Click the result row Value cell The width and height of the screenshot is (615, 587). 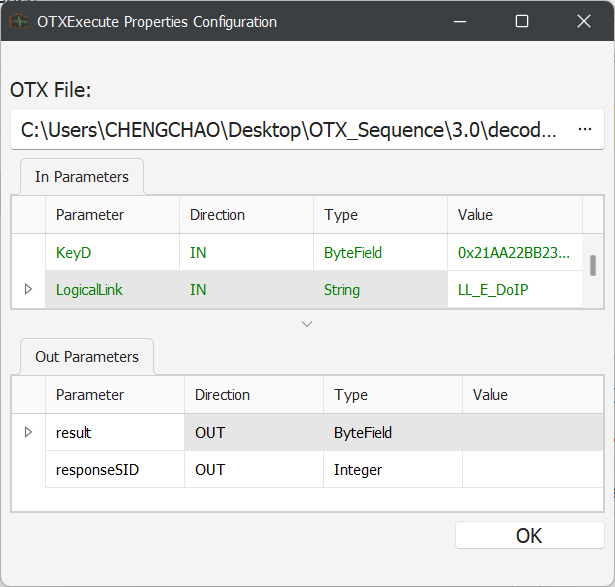click(532, 433)
